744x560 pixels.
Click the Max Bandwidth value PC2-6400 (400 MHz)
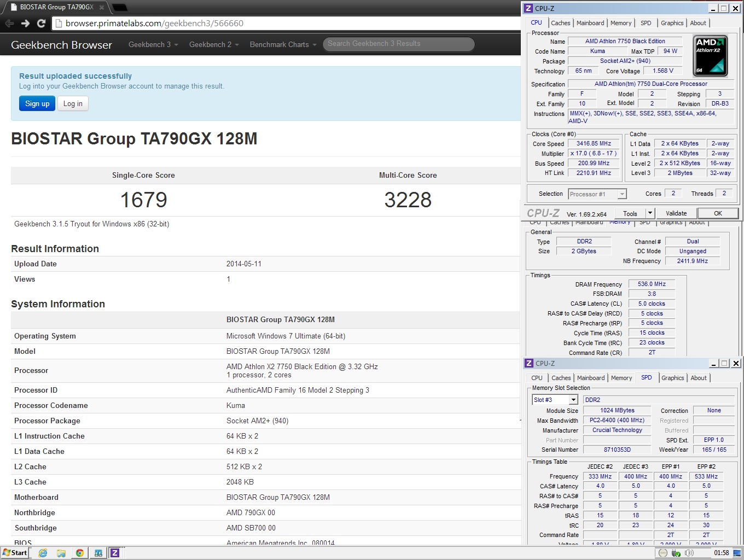617,420
